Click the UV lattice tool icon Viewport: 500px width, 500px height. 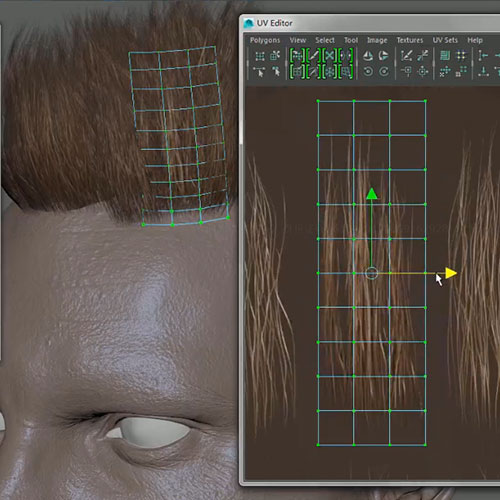coord(260,56)
